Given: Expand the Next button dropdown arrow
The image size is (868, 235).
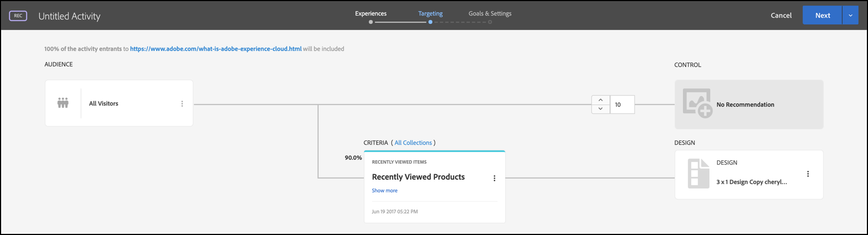Looking at the screenshot, I should tap(850, 15).
